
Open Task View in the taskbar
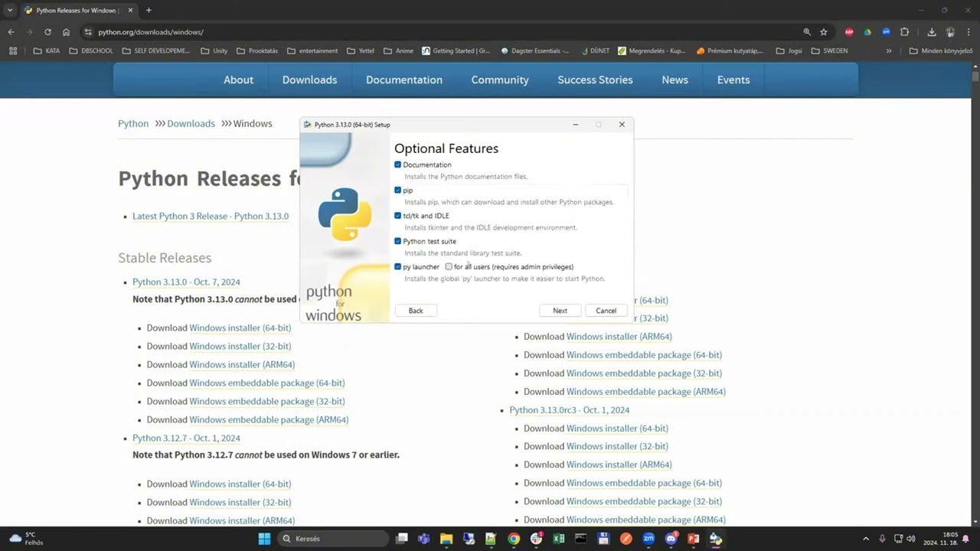click(401, 539)
